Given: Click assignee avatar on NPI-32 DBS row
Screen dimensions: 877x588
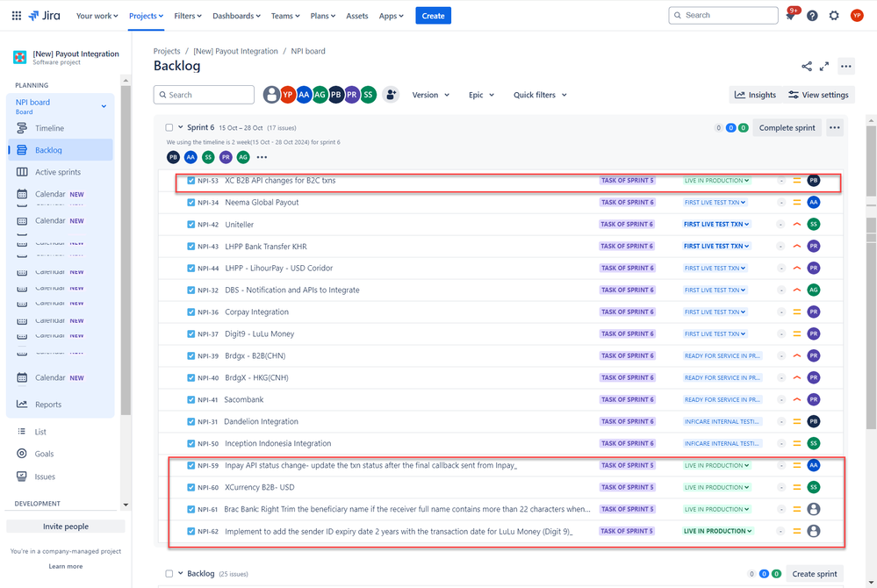Looking at the screenshot, I should (x=814, y=290).
